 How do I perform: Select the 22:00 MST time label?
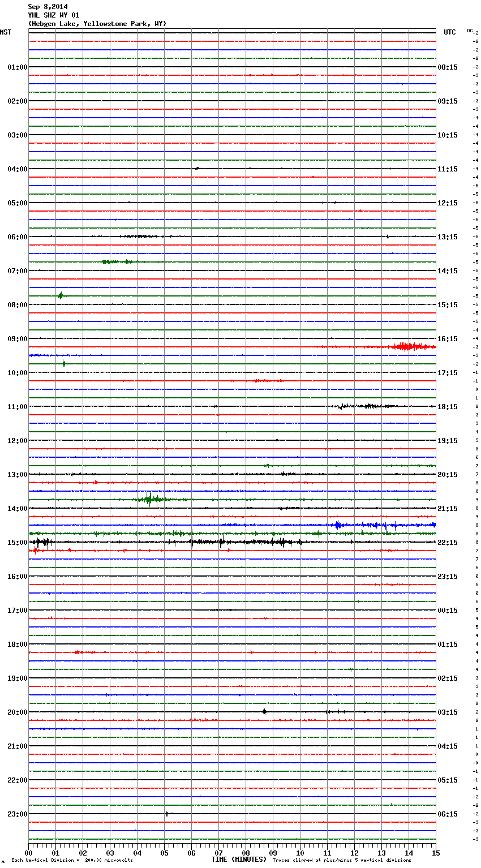coord(17,780)
